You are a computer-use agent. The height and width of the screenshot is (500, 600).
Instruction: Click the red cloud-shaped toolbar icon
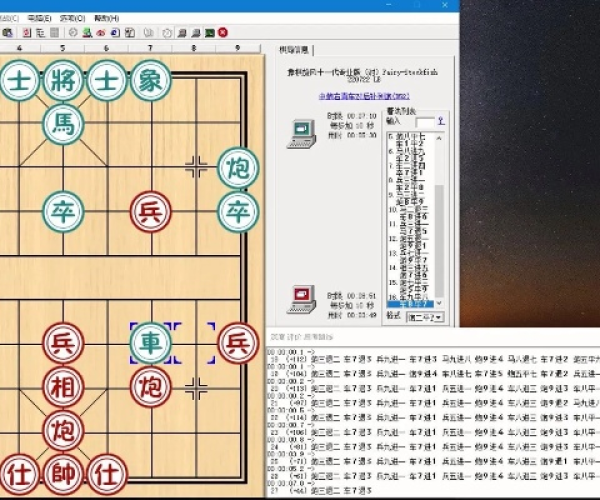click(x=101, y=33)
